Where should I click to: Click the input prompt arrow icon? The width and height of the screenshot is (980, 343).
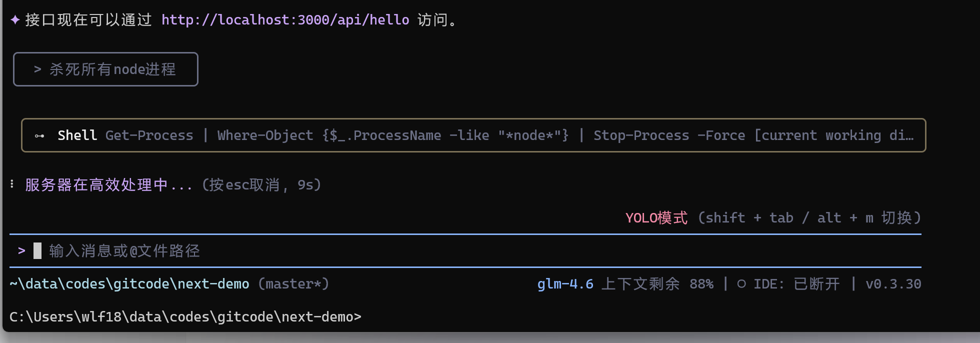[21, 250]
